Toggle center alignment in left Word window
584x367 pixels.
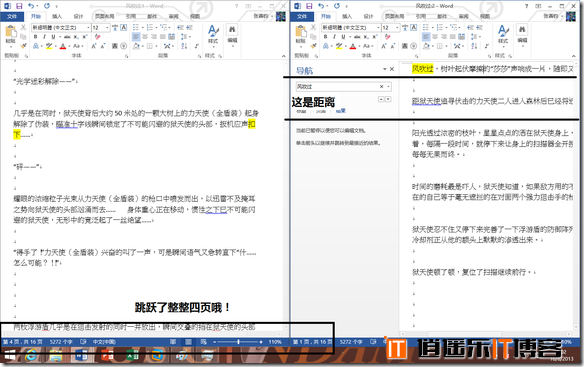[x=145, y=37]
